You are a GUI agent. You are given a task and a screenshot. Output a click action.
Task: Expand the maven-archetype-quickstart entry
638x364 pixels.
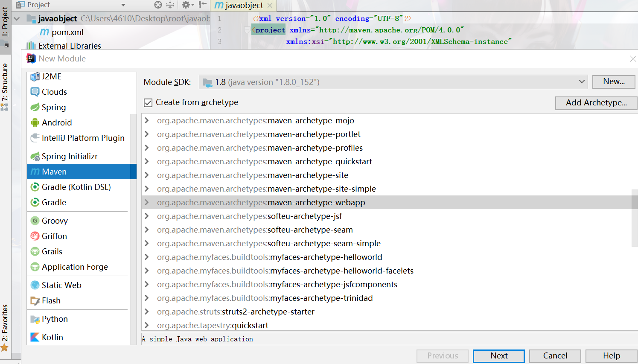click(x=147, y=161)
